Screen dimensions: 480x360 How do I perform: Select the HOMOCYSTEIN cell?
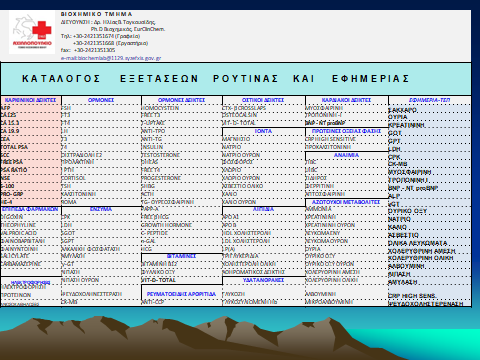pos(160,108)
